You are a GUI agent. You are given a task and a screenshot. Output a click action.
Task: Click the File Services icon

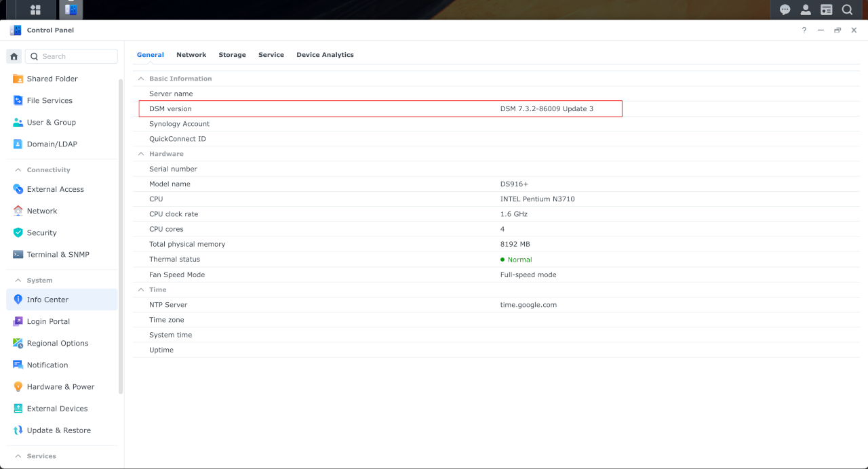(x=18, y=100)
